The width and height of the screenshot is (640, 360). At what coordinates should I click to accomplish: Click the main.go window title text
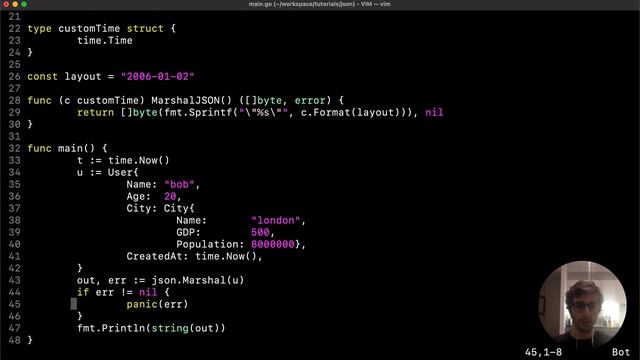319,4
